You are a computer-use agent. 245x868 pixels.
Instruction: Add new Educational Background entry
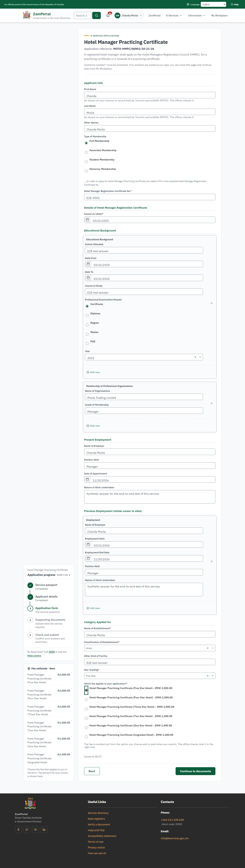pyautogui.click(x=93, y=372)
